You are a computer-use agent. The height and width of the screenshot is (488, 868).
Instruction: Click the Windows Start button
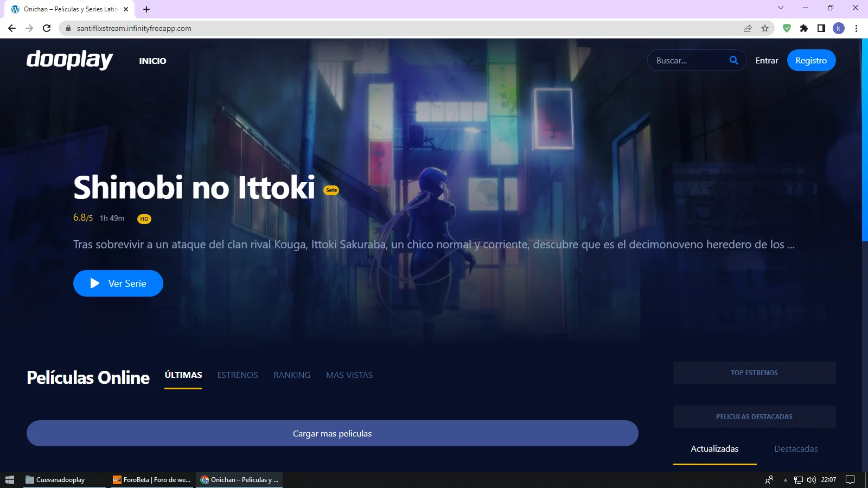tap(10, 480)
